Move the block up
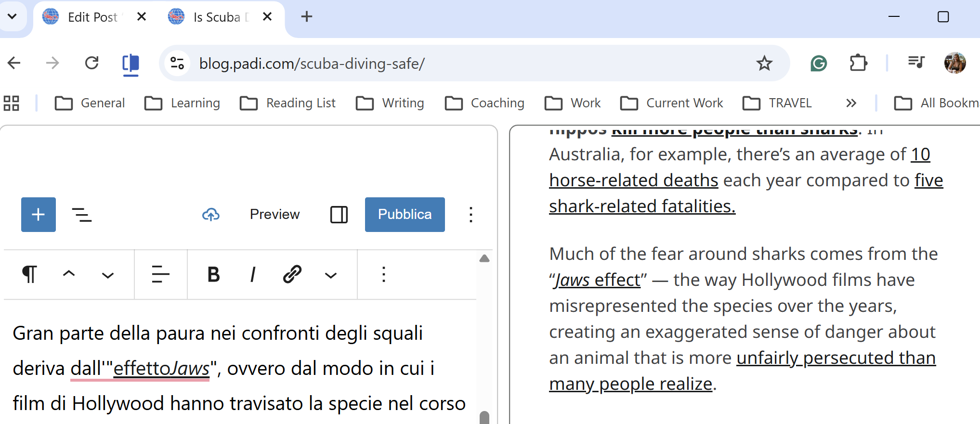 click(x=69, y=274)
